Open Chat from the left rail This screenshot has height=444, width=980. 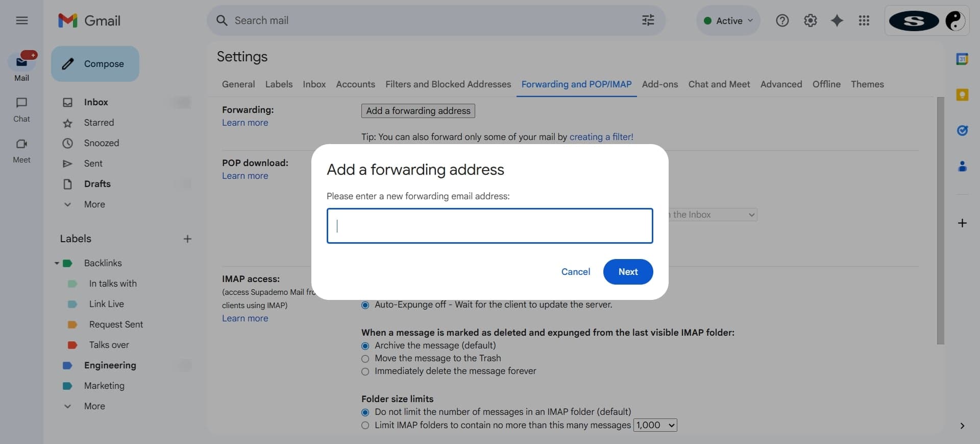(21, 109)
